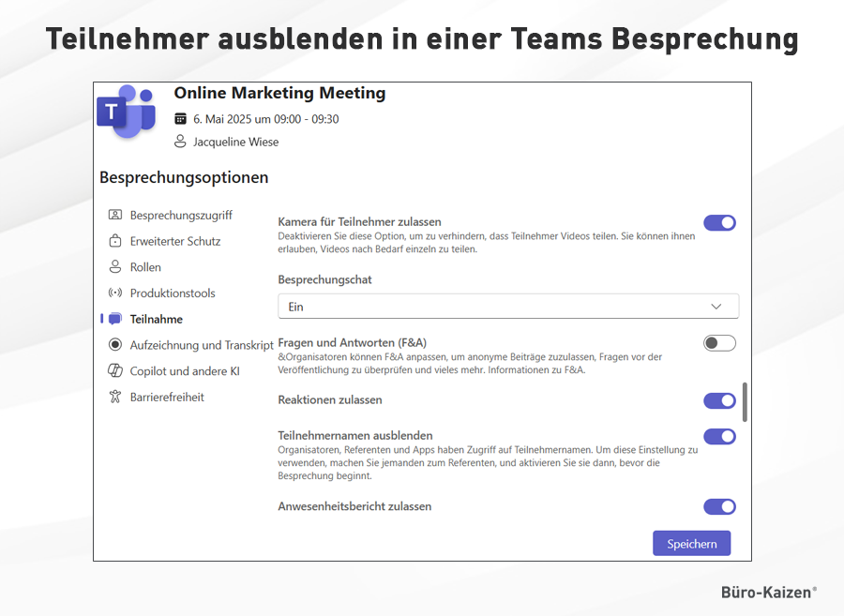Viewport: 844px width, 616px height.
Task: Click the Fragen und Antworten (F&A) label
Action: tap(352, 343)
